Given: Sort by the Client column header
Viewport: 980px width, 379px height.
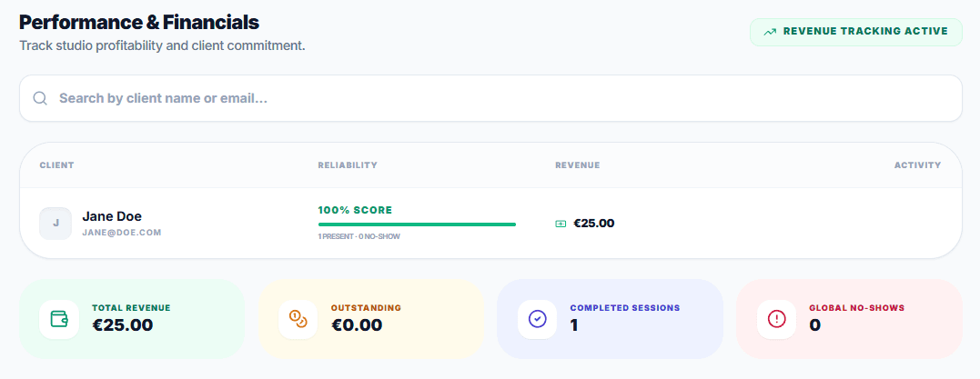Looking at the screenshot, I should point(56,165).
